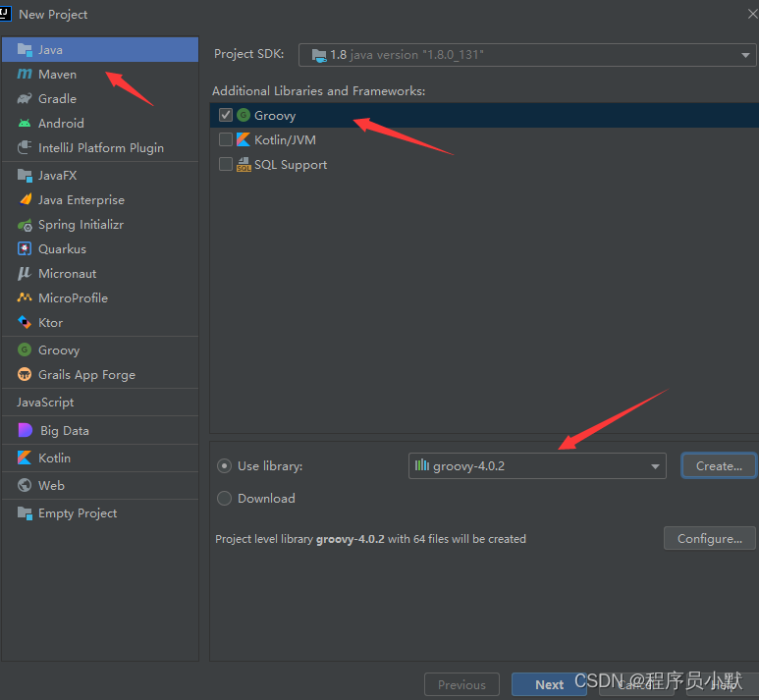Click the SDK folder icon in dropdown
759x700 pixels.
(319, 55)
